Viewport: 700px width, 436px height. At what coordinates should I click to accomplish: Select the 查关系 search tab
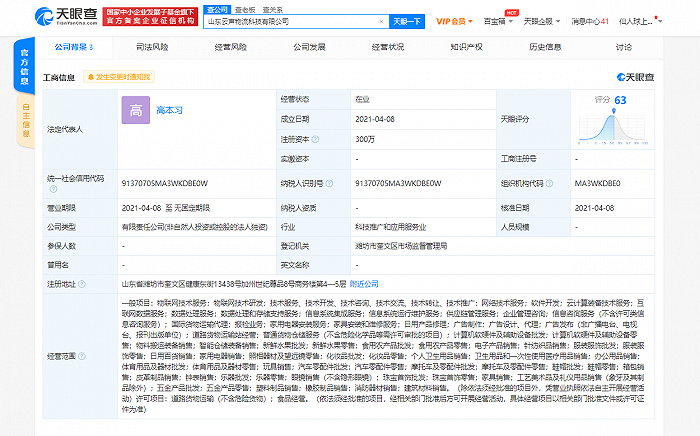click(x=272, y=10)
